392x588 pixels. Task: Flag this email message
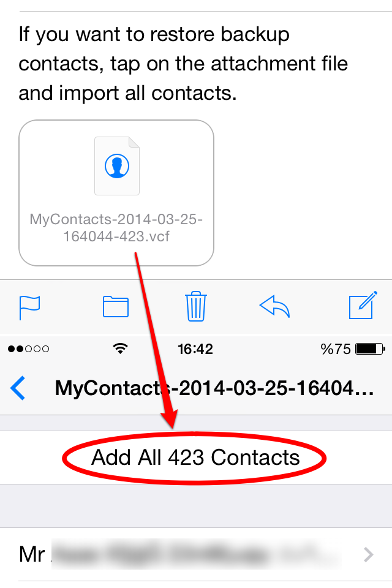(x=29, y=307)
